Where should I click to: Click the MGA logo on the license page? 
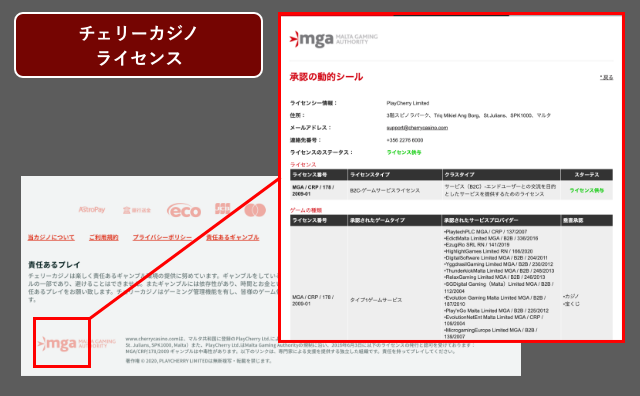333,39
